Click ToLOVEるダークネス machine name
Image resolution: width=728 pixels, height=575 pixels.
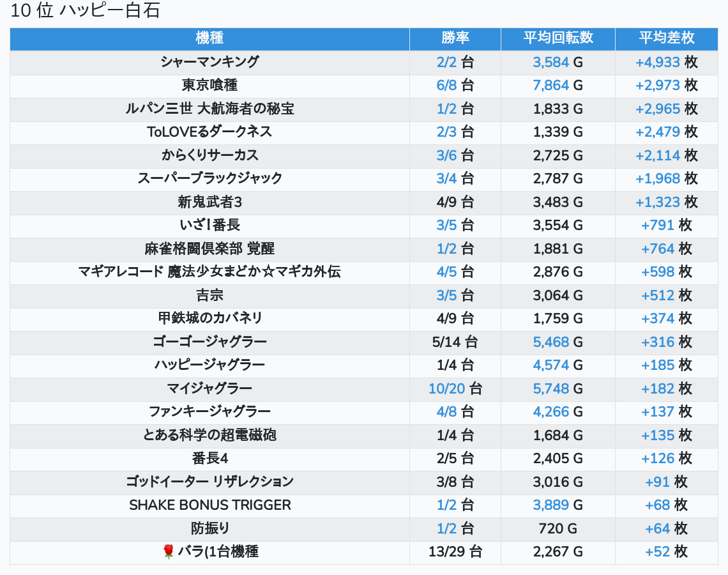pyautogui.click(x=209, y=132)
